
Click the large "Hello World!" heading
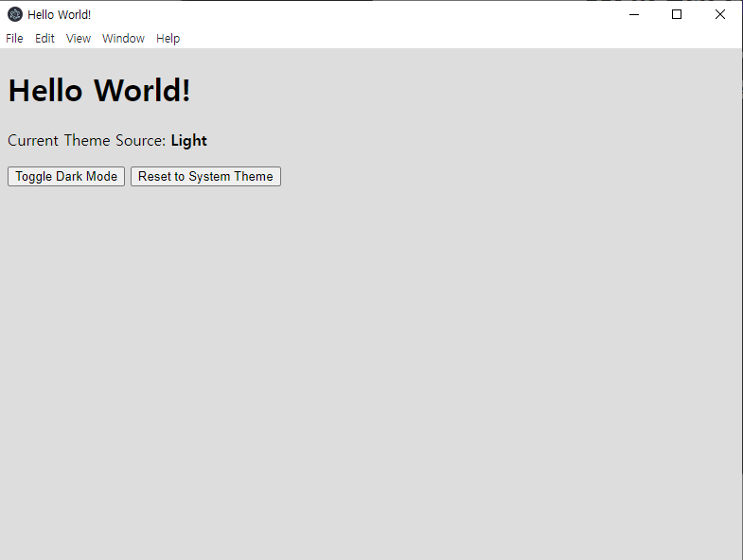(x=99, y=90)
